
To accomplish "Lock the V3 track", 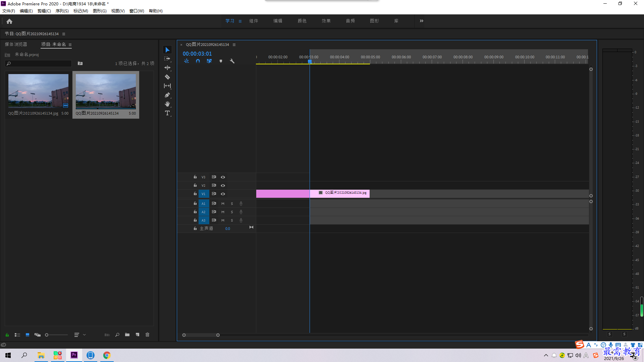I will coord(195,177).
